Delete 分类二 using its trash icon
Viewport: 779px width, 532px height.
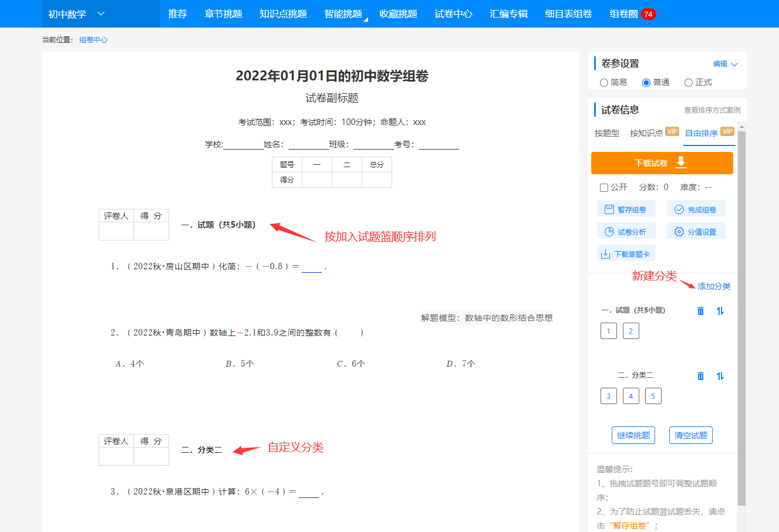pyautogui.click(x=700, y=376)
